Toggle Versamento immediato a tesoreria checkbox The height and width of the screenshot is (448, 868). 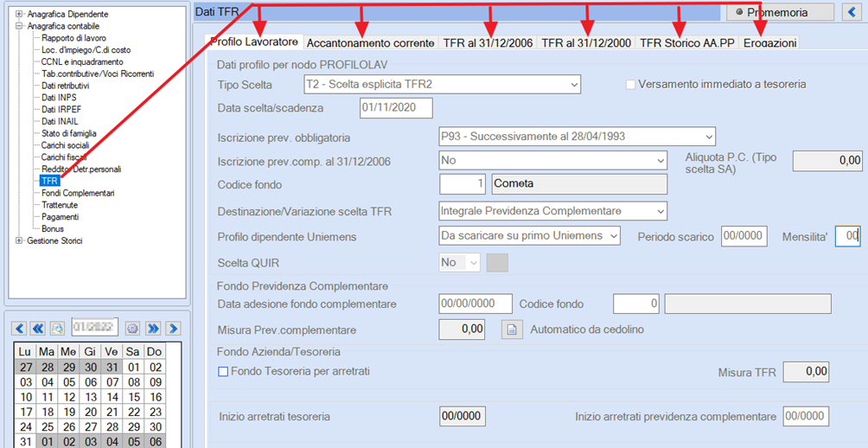pos(630,85)
